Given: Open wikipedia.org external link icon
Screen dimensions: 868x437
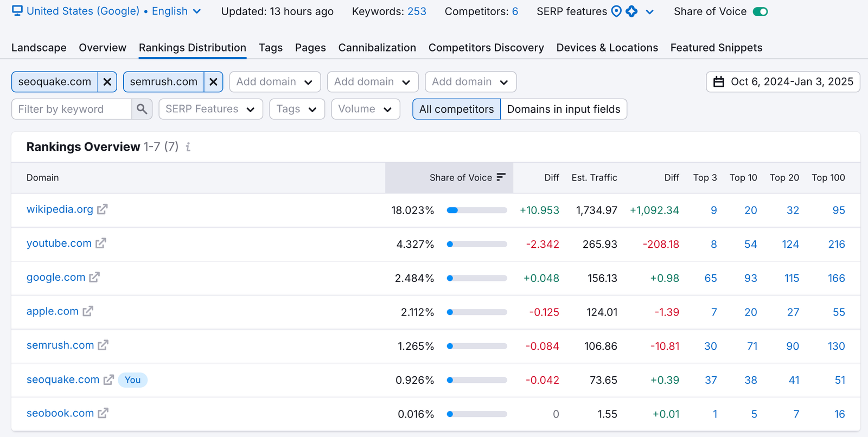Looking at the screenshot, I should pos(103,209).
